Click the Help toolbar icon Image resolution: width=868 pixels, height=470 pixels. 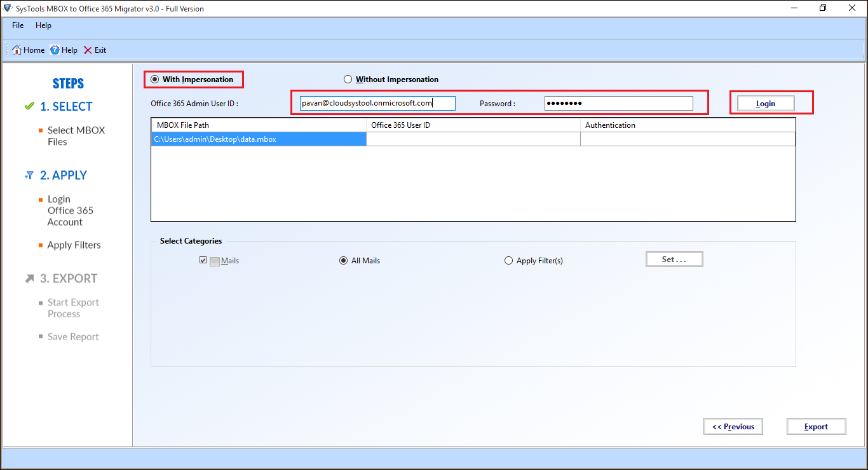click(55, 50)
